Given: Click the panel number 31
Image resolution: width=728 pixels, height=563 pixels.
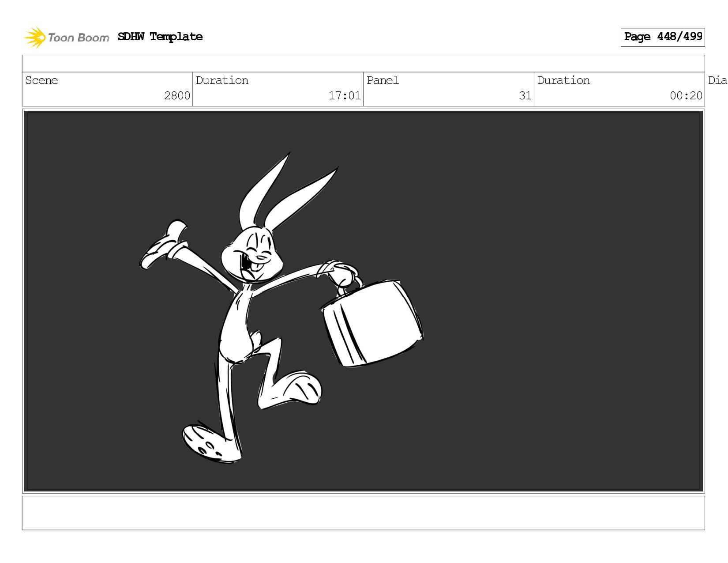Looking at the screenshot, I should [525, 96].
